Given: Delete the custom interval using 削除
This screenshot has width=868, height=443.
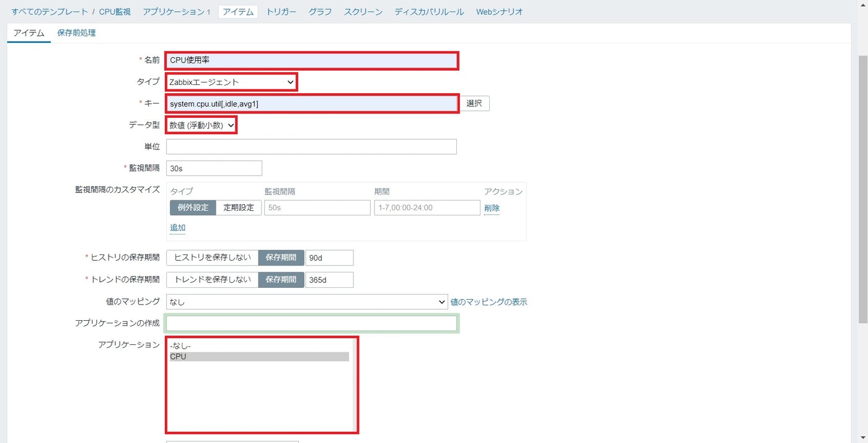Looking at the screenshot, I should (492, 208).
